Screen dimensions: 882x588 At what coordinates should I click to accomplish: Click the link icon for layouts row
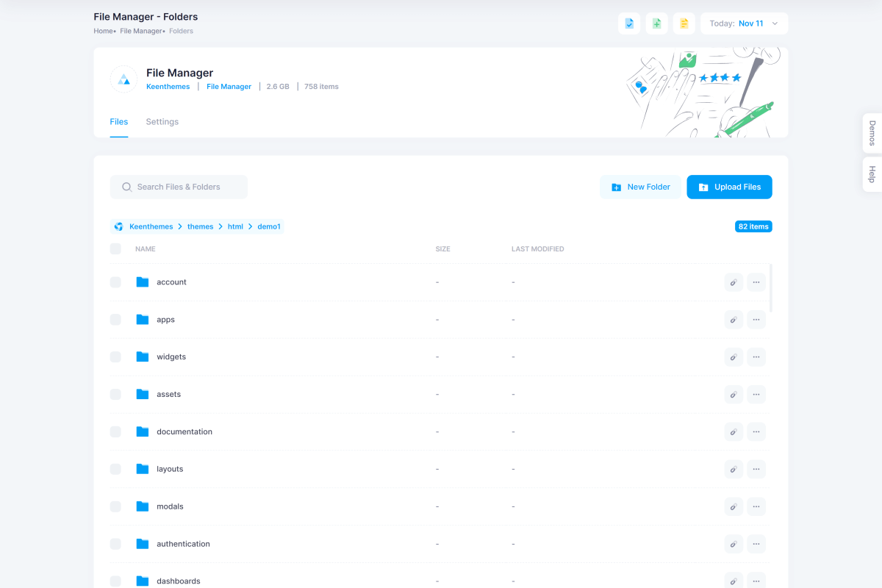[x=734, y=469]
